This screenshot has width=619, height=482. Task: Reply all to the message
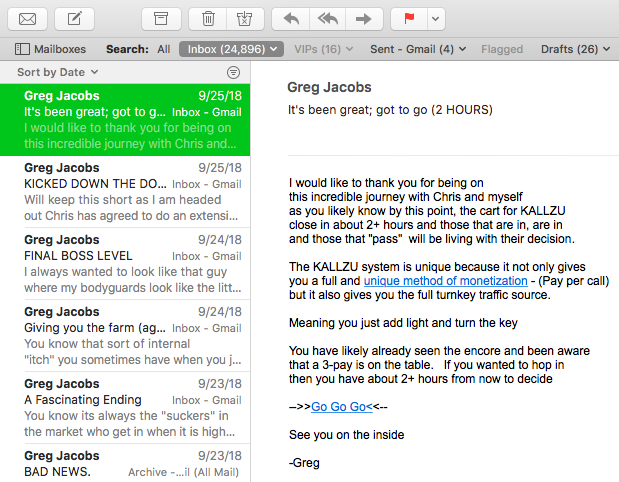click(x=327, y=18)
